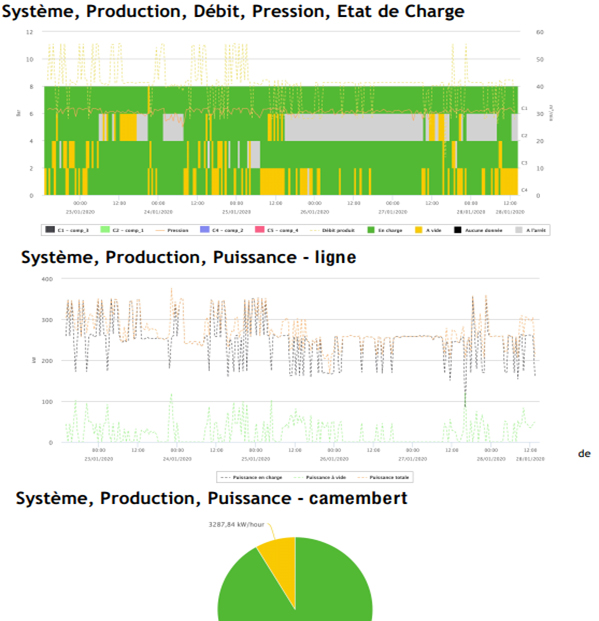The image size is (599, 621).
Task: Click the 25/01/2020 date under the state chart
Action: (237, 212)
